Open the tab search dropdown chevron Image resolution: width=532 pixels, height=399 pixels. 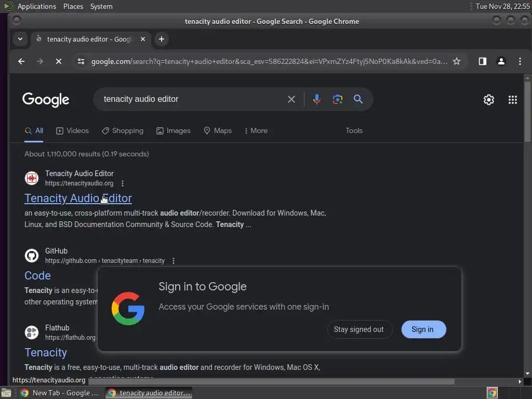click(20, 39)
